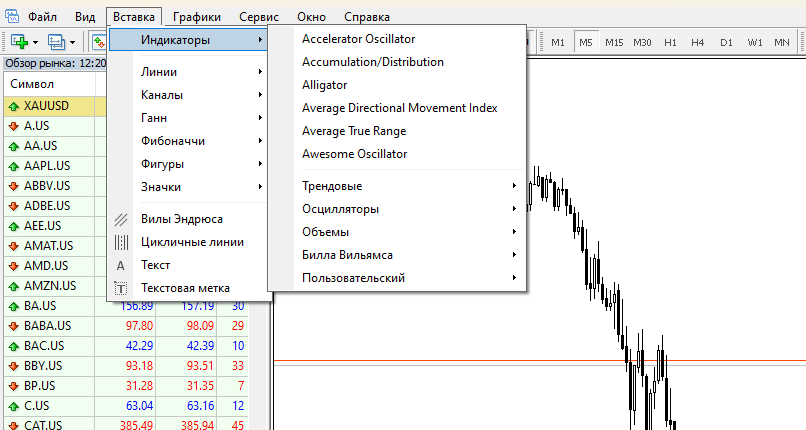Click the Andrews Pitchfork icon in menu

pos(121,219)
